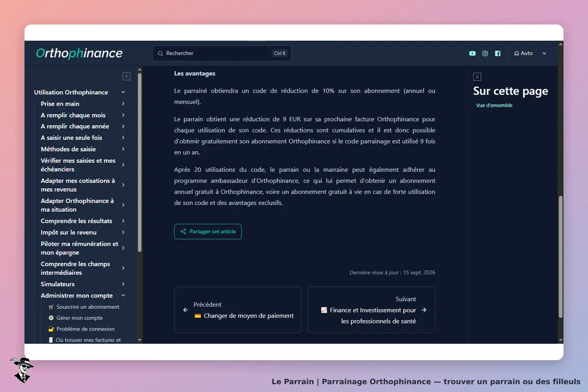
Task: Go to Gérer mon compte page
Action: point(79,318)
